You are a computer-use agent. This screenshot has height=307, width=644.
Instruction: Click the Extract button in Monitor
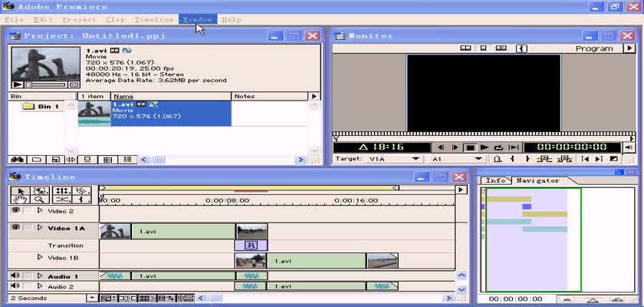(565, 159)
